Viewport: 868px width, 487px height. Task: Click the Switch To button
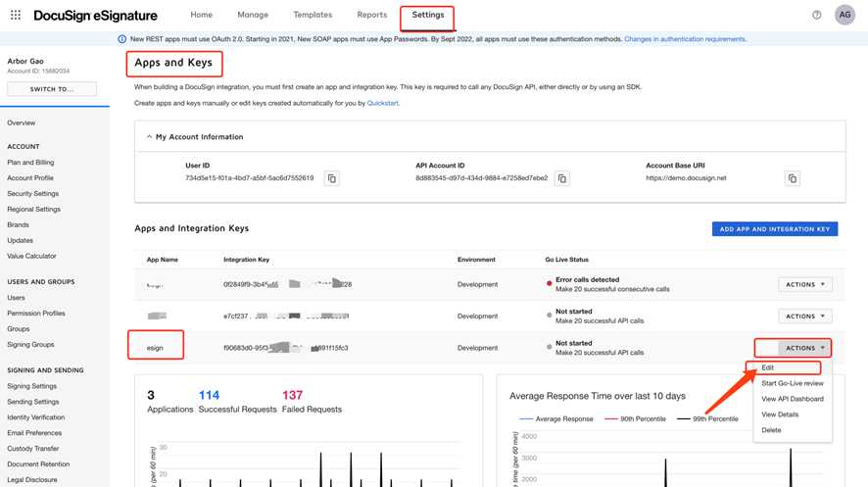[52, 89]
